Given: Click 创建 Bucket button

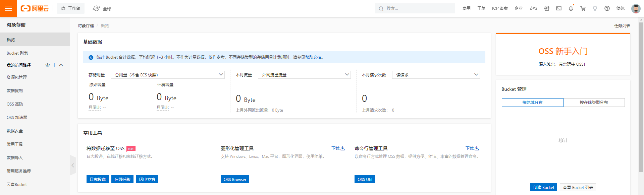Looking at the screenshot, I should click(544, 187).
